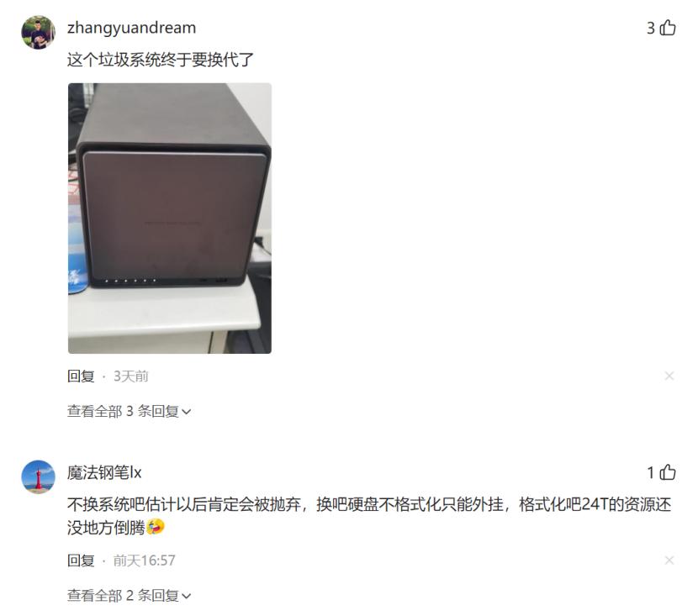The width and height of the screenshot is (698, 616).
Task: Expand all 3 replies under first comment
Action: [130, 412]
